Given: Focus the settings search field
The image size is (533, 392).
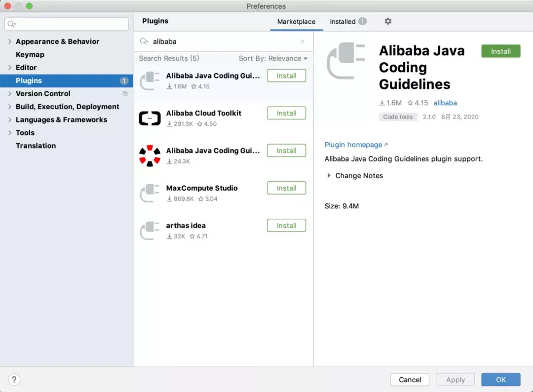Looking at the screenshot, I should pos(66,24).
